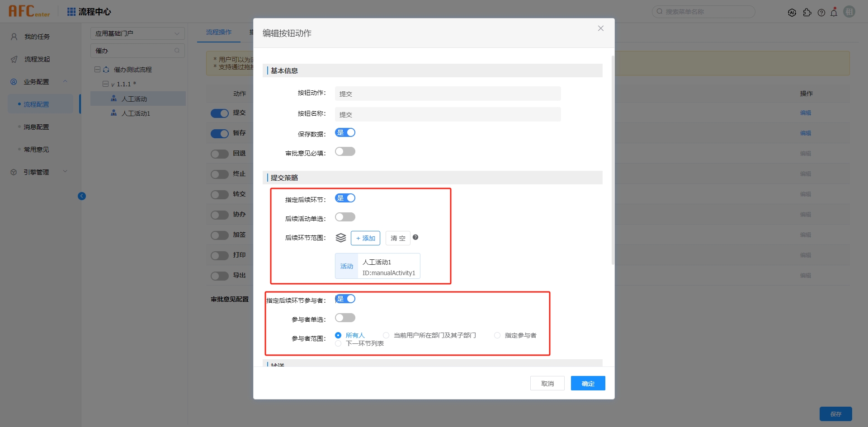Enable the 协办 action switch

[x=220, y=215]
